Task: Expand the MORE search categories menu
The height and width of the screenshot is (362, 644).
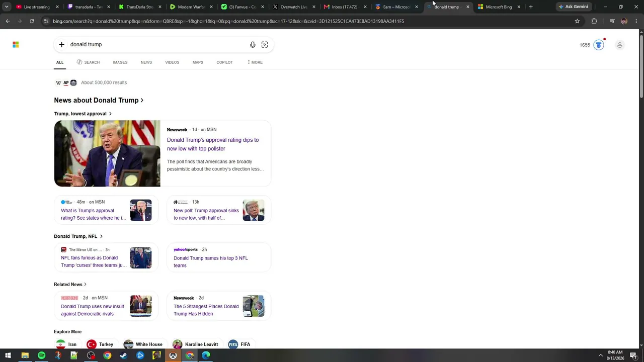Action: click(255, 62)
